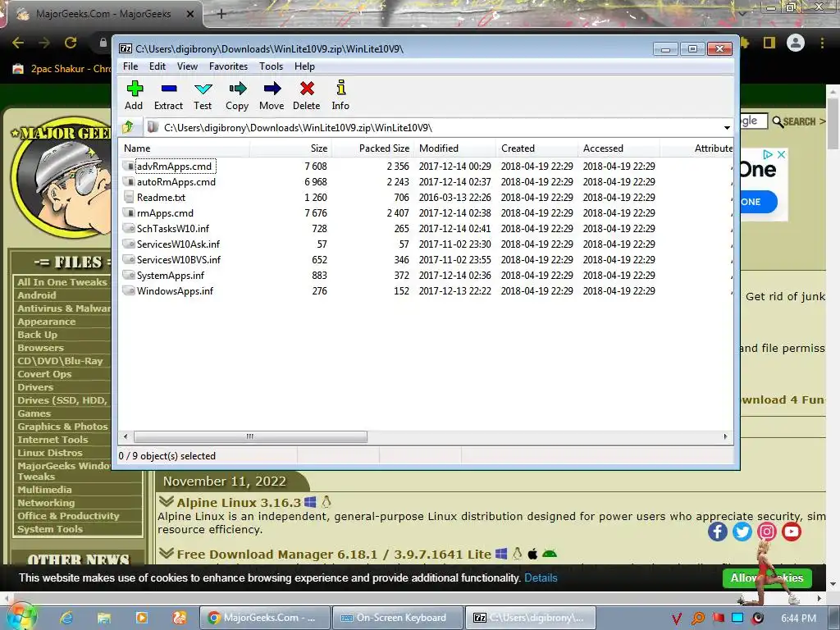
Task: Open the Browsers category link
Action: (x=40, y=348)
